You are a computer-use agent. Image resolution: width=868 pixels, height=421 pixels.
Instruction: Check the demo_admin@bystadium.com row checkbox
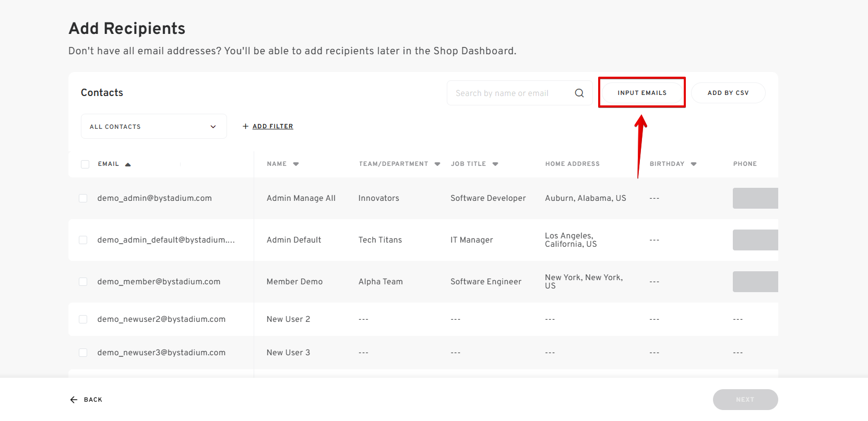(83, 198)
